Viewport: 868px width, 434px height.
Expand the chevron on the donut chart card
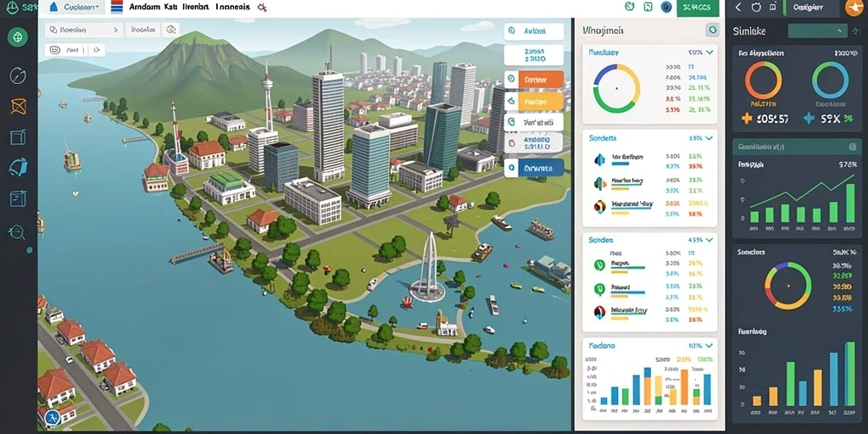point(709,53)
